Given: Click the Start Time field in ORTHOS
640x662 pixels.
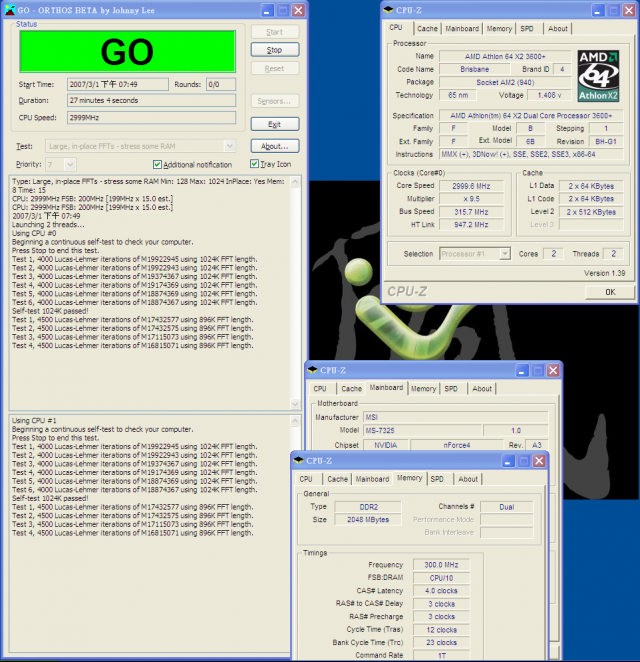Looking at the screenshot, I should point(118,84).
